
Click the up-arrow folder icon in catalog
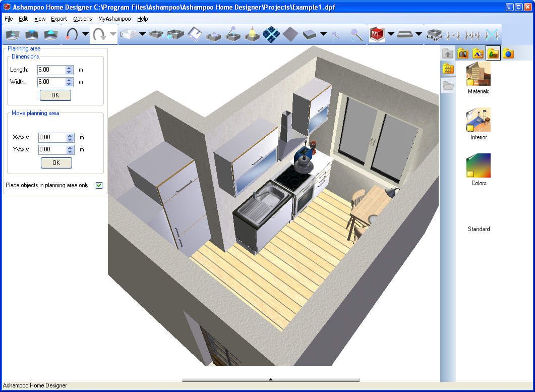click(448, 53)
